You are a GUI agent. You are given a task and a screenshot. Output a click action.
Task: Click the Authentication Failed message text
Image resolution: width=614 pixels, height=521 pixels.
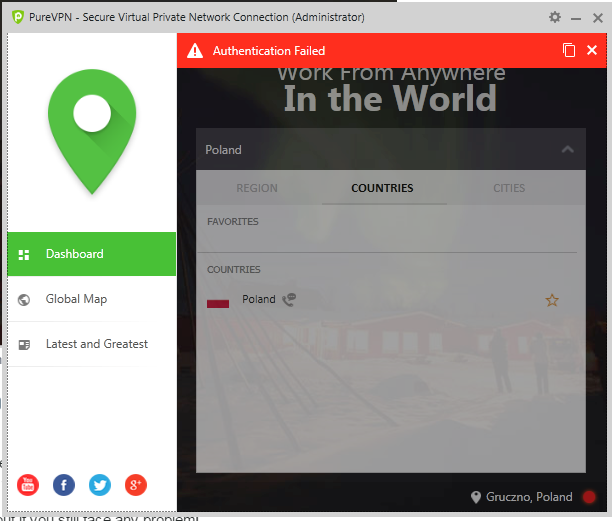coord(269,51)
